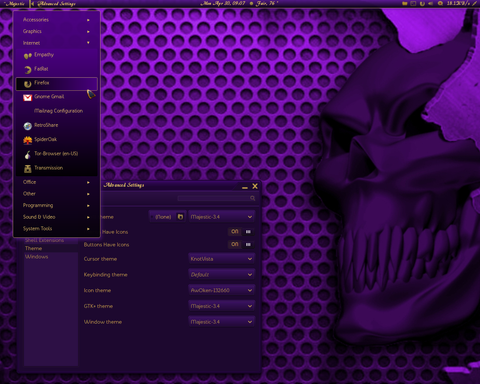The width and height of the screenshot is (480, 384).
Task: Close the Advanced Settings window
Action: [255, 186]
